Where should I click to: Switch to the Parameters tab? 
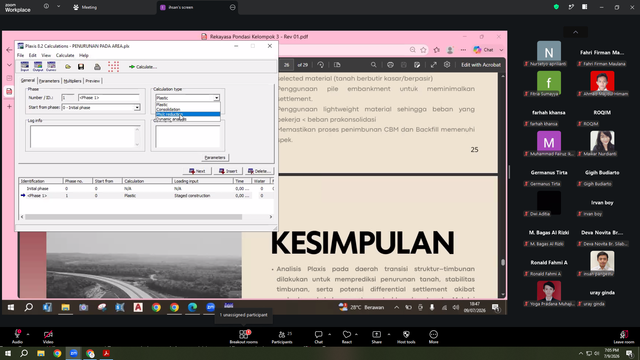(x=49, y=81)
